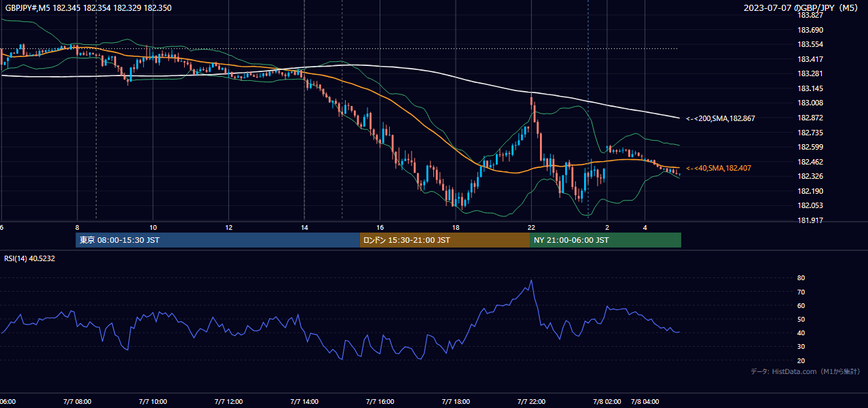Click the 7/7 18:00 bottom time label
The image size is (868, 408).
(456, 402)
